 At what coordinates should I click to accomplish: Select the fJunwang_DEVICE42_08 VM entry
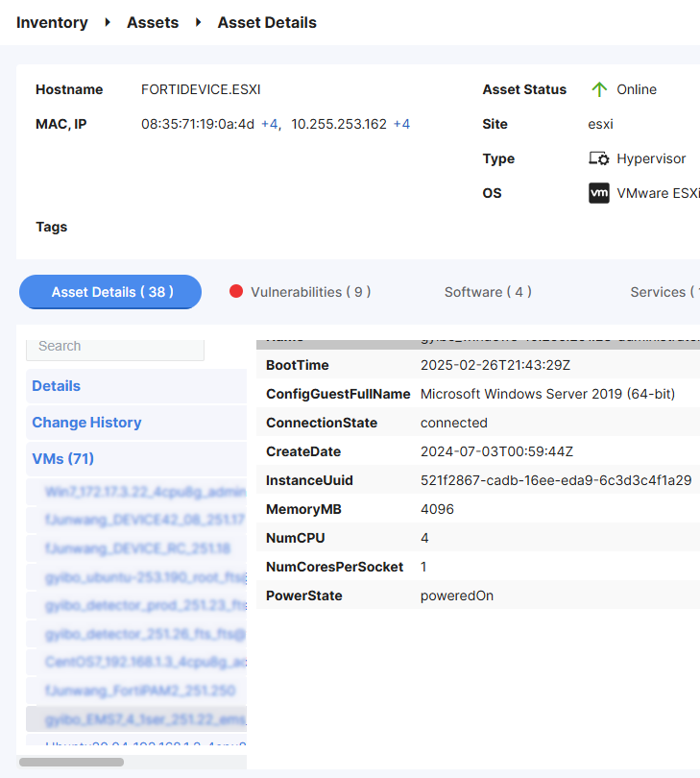pyautogui.click(x=136, y=520)
